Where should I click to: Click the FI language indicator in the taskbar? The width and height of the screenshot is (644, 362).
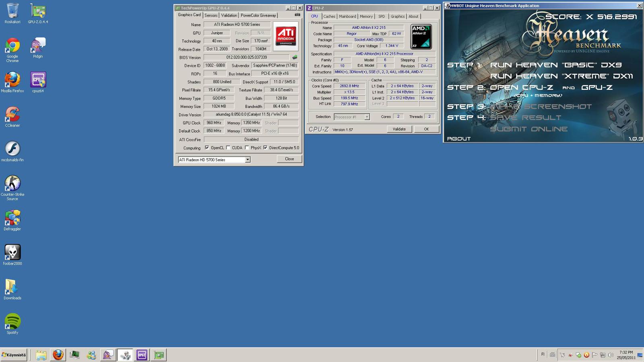543,355
